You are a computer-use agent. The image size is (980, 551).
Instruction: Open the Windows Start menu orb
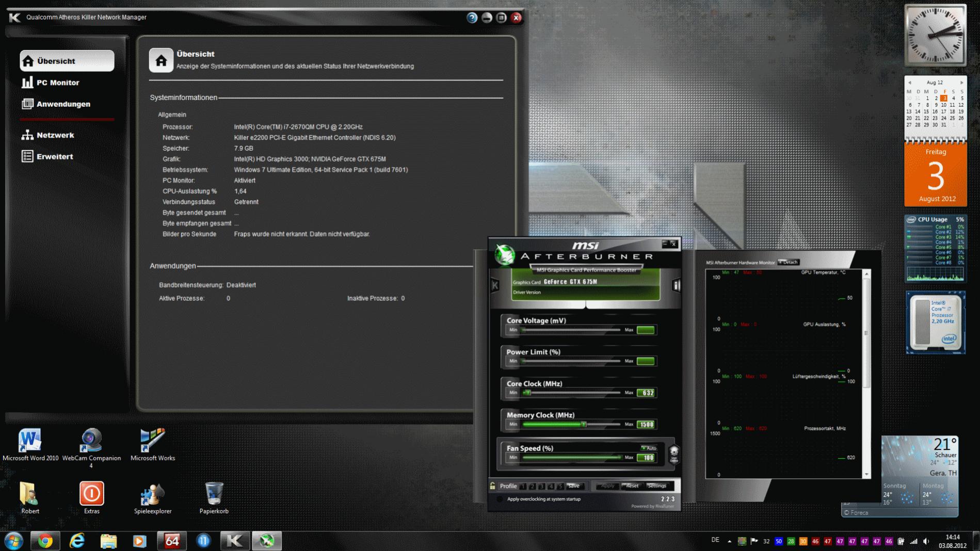coord(13,541)
